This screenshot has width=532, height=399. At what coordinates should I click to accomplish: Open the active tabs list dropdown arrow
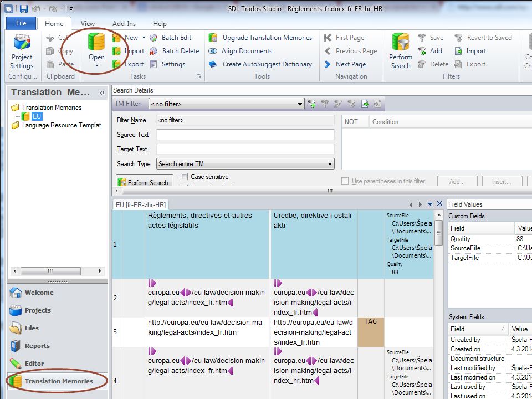point(430,204)
